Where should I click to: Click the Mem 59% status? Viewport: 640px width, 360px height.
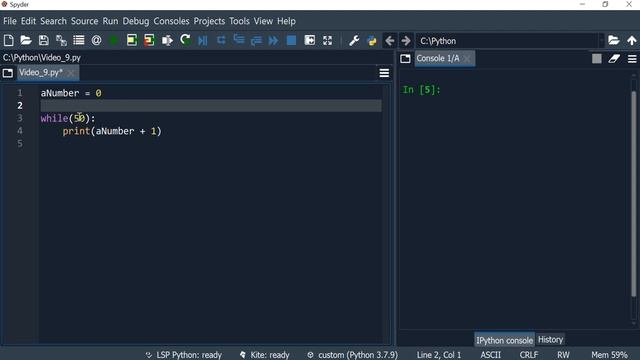click(609, 355)
